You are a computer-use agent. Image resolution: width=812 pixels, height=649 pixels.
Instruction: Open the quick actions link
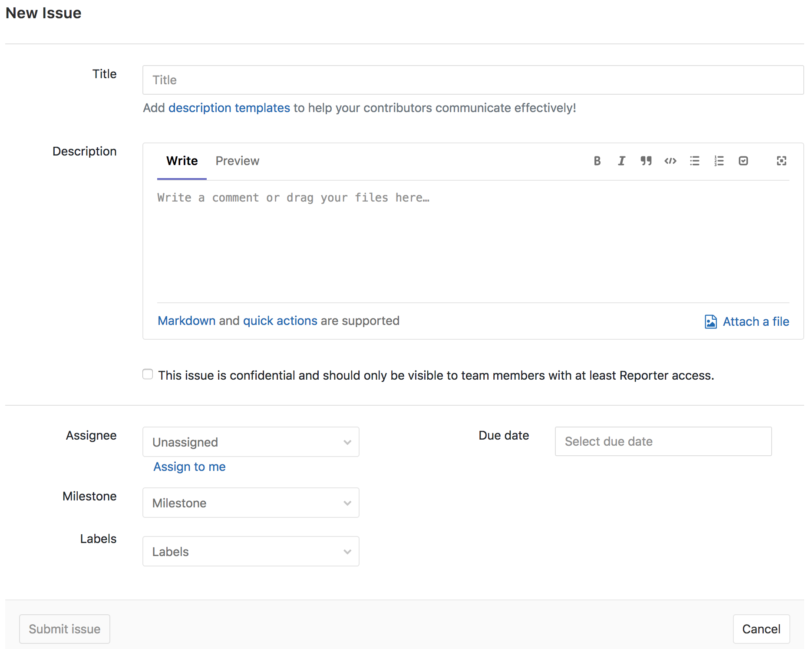pyautogui.click(x=280, y=321)
